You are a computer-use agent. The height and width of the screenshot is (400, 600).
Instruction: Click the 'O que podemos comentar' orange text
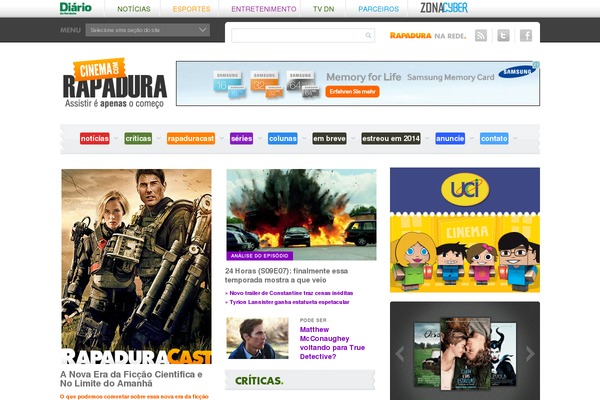(134, 397)
